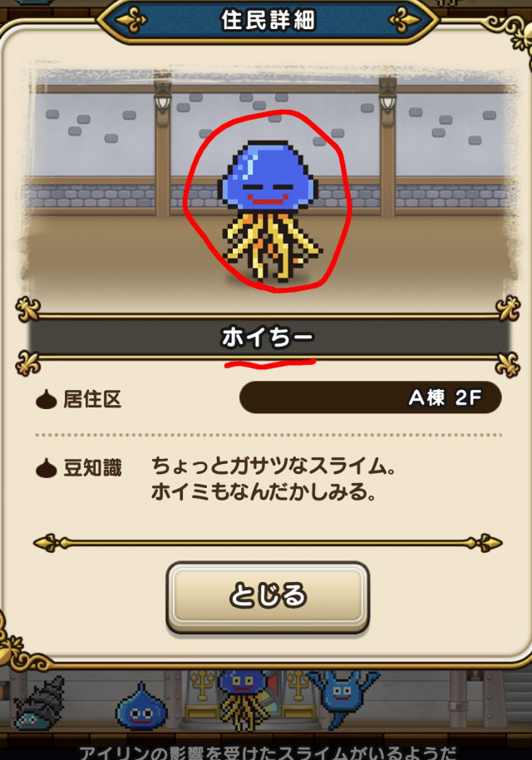Select the dancing blue winged monster
The image size is (532, 760).
(x=342, y=697)
